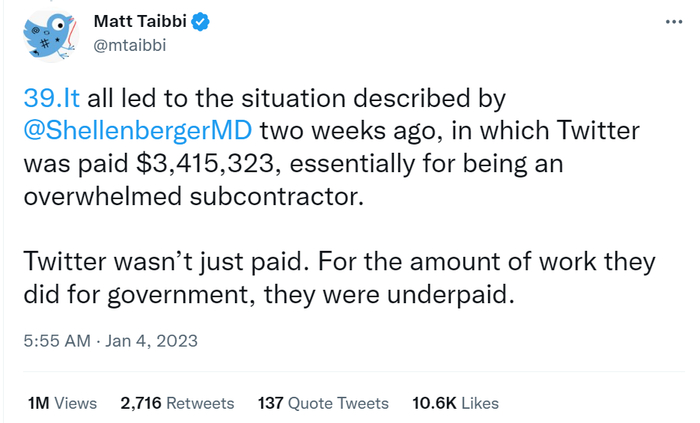Image resolution: width=700 pixels, height=423 pixels.
Task: Open the Matt Taibbi display name link
Action: coord(136,22)
